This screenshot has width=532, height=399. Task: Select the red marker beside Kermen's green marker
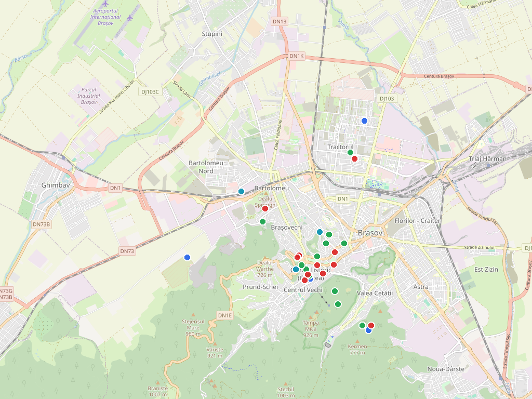[371, 325]
